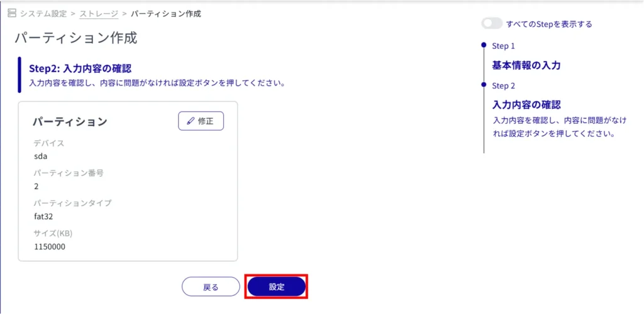This screenshot has height=314, width=644.
Task: Click the 1150000 size value
Action: click(x=50, y=246)
